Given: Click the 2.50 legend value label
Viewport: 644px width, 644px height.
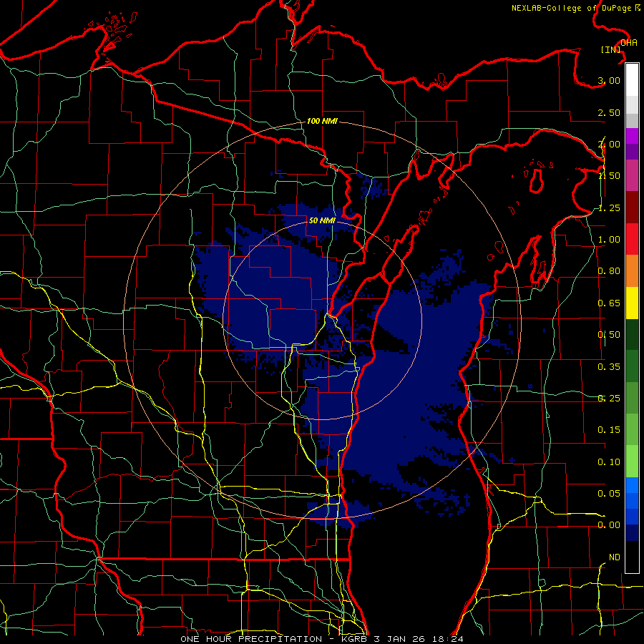Looking at the screenshot, I should [609, 112].
